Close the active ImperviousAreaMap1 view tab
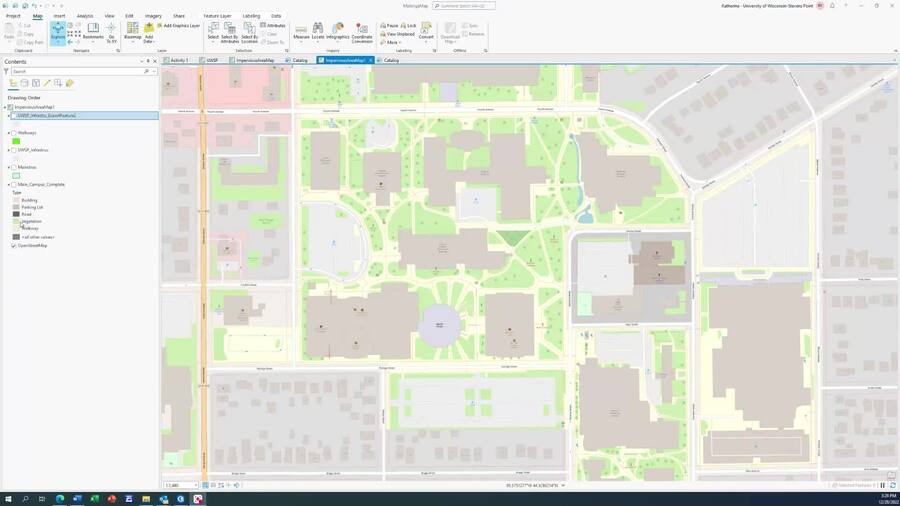This screenshot has height=506, width=900. (x=371, y=60)
